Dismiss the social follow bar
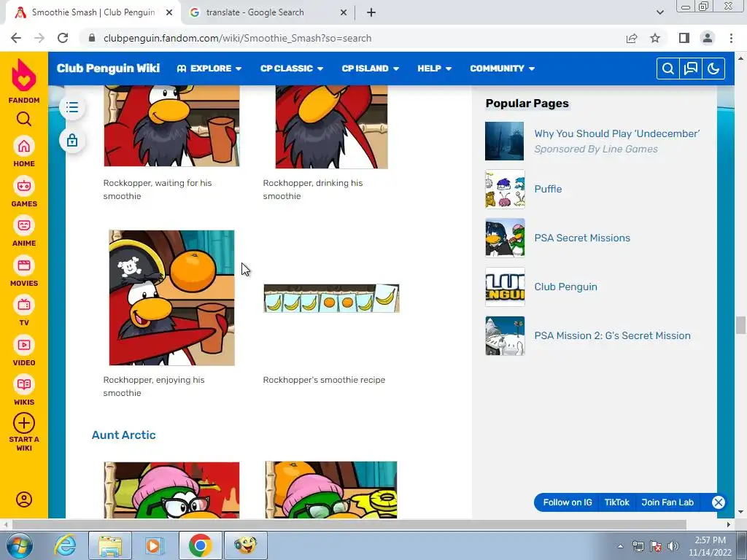The image size is (747, 560). tap(719, 502)
